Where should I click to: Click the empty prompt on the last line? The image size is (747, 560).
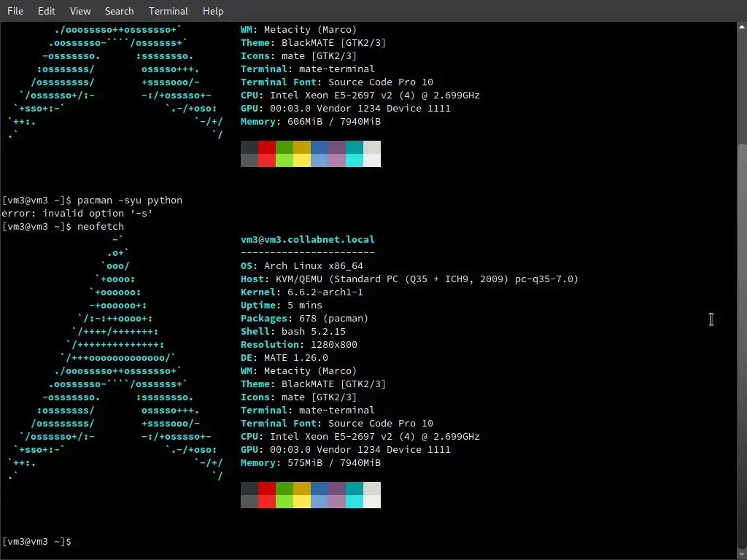tap(37, 542)
